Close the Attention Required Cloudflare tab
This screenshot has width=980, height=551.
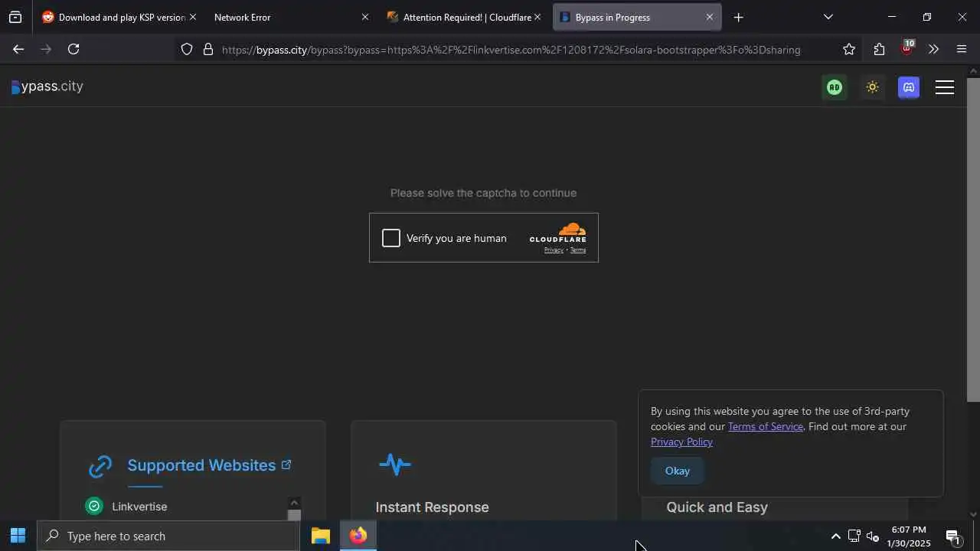click(x=537, y=17)
